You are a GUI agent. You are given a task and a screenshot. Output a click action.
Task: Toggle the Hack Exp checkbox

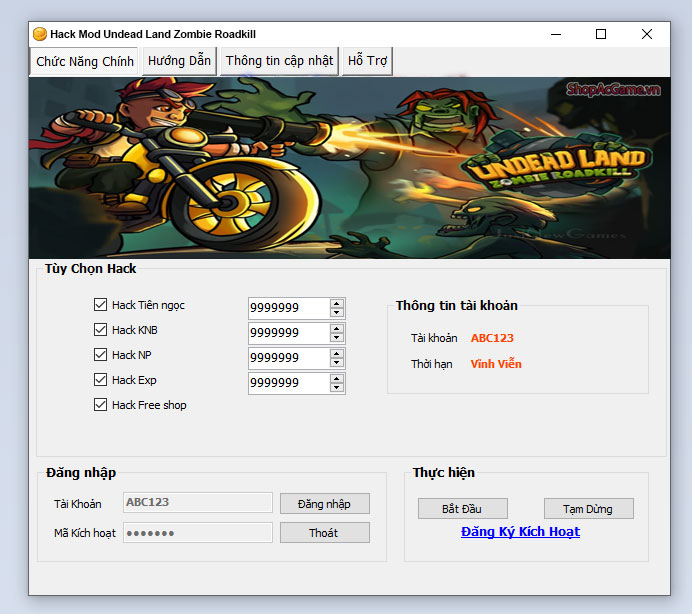pos(100,380)
